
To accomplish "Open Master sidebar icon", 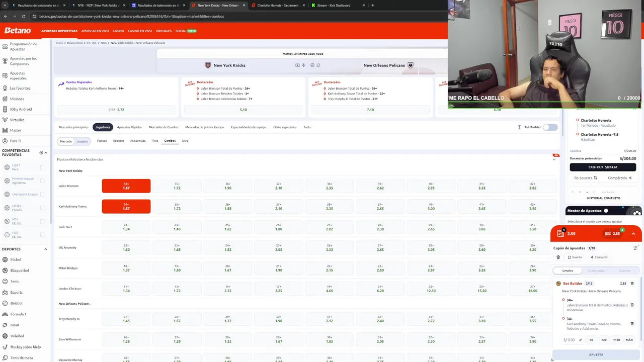I will 5,130.
